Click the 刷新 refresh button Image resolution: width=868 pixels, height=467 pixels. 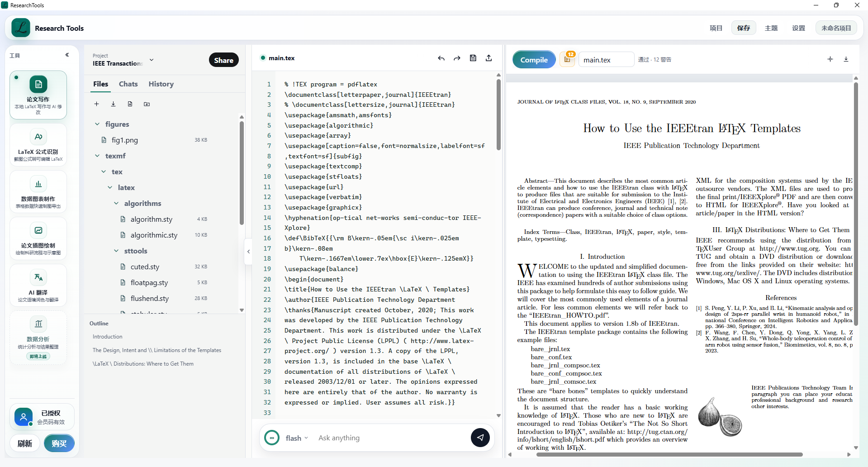coord(25,443)
